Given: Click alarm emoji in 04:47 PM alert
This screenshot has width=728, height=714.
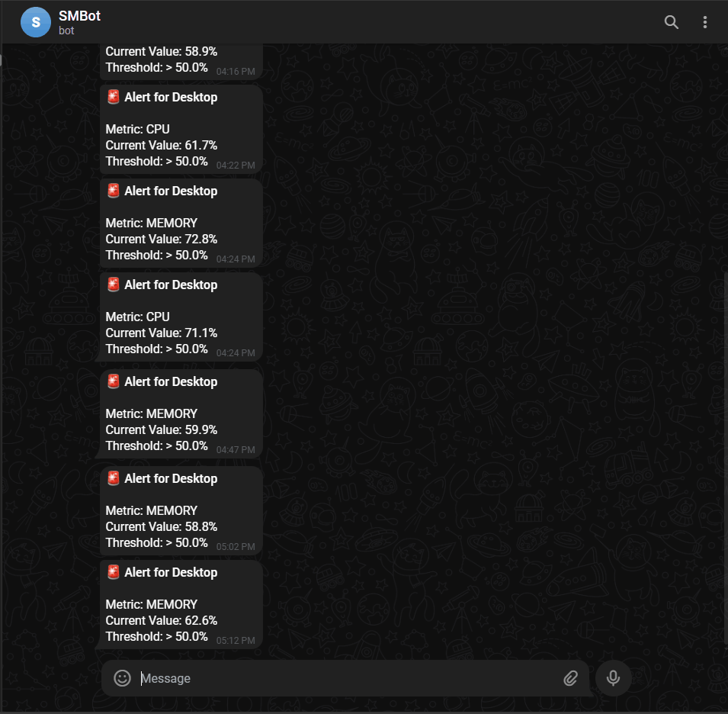Looking at the screenshot, I should 114,381.
